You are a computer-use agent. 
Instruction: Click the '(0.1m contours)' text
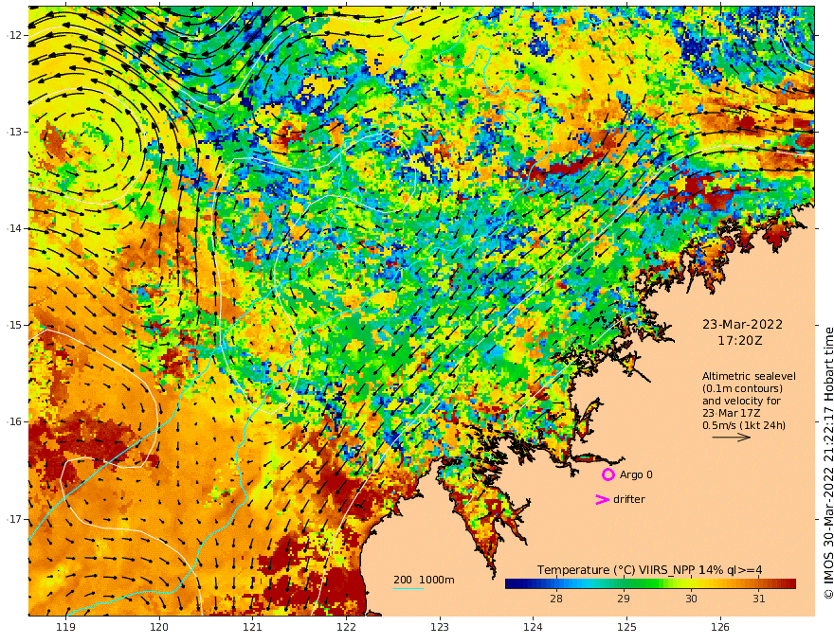click(x=742, y=388)
